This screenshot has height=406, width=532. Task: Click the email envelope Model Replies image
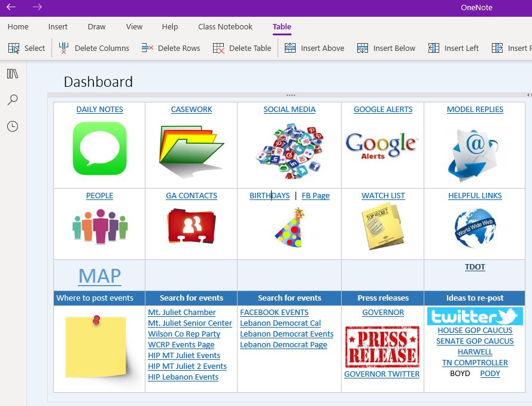coord(473,155)
